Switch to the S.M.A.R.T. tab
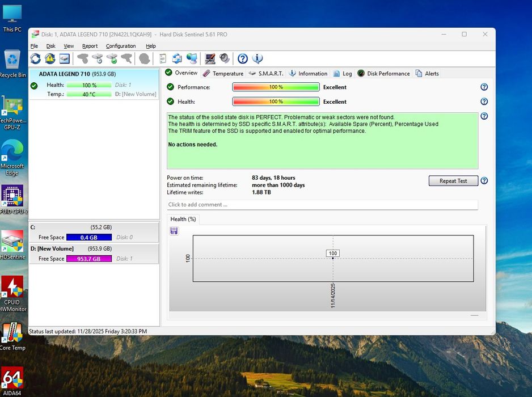Screen dimensions: 532x397 click(x=266, y=73)
